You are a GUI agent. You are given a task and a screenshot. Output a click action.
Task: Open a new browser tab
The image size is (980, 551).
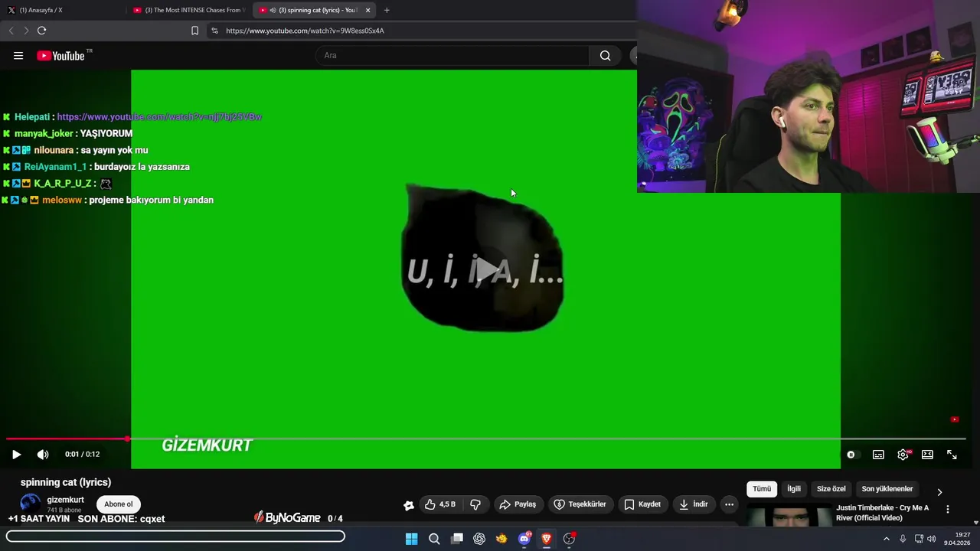387,10
